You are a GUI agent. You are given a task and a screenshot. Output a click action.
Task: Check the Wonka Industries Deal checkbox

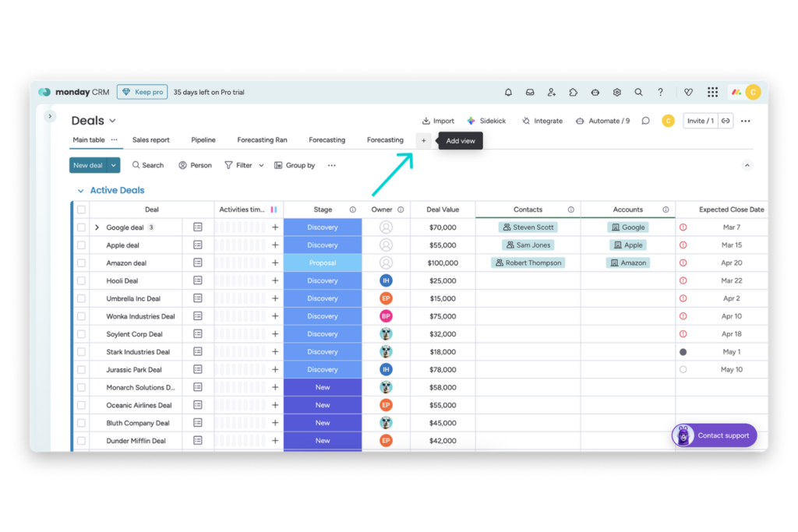(x=81, y=316)
